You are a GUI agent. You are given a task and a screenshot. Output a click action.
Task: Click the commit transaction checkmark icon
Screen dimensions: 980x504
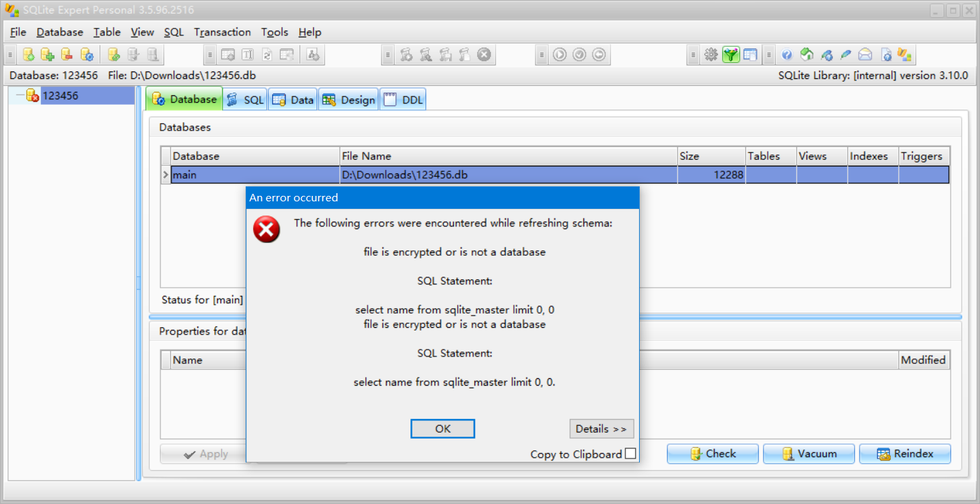pyautogui.click(x=579, y=54)
